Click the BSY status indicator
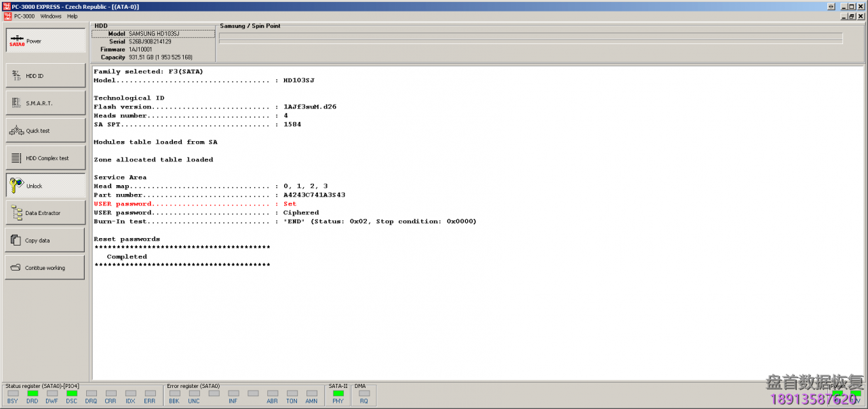The width and height of the screenshot is (868, 409). point(13,393)
